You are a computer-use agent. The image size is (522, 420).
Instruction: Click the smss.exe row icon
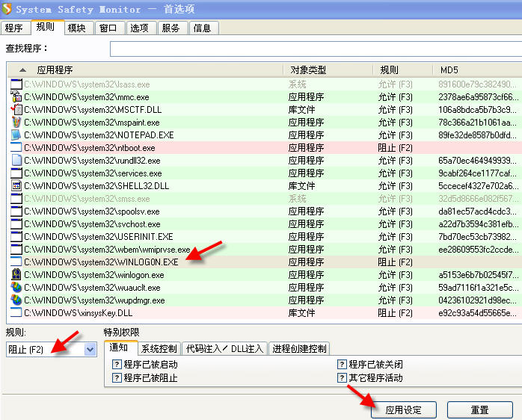16,198
